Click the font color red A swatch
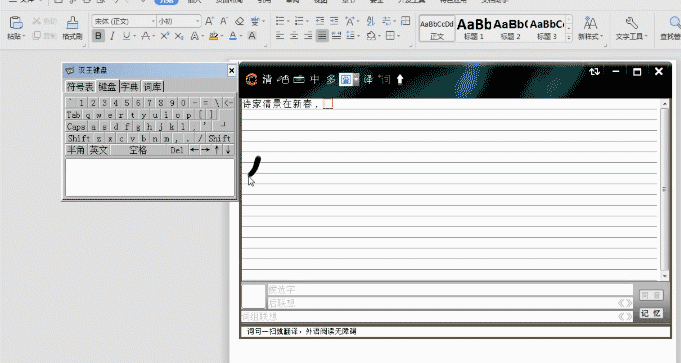Image resolution: width=681 pixels, height=363 pixels. tap(233, 36)
